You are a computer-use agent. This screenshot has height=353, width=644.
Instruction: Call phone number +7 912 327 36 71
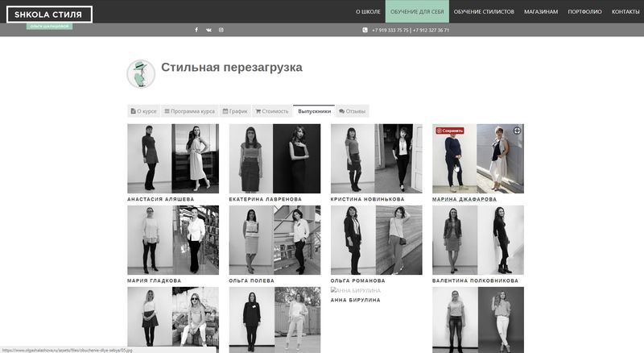[431, 30]
